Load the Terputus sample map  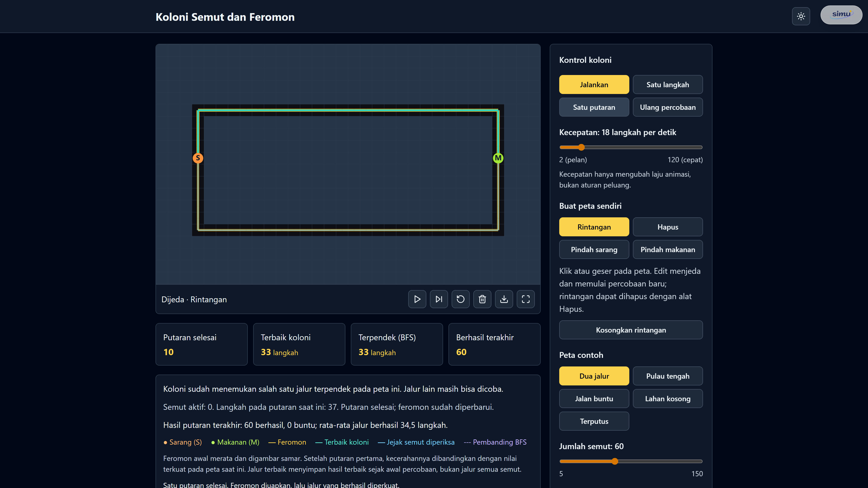pos(594,421)
